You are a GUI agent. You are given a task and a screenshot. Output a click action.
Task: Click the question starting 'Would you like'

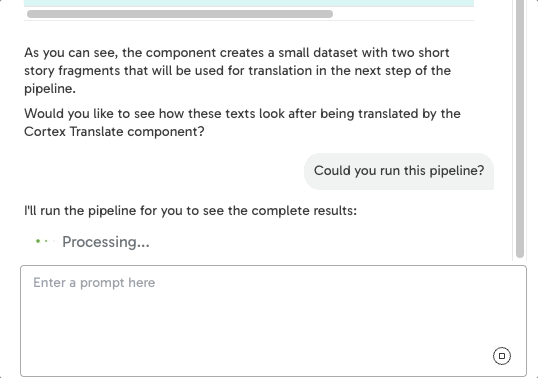pyautogui.click(x=242, y=122)
